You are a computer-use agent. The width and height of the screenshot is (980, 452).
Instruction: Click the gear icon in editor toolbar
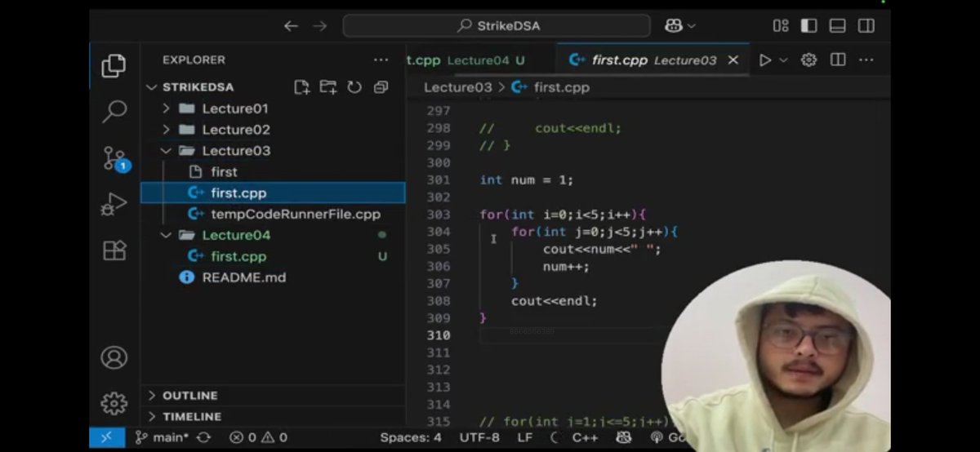(809, 60)
